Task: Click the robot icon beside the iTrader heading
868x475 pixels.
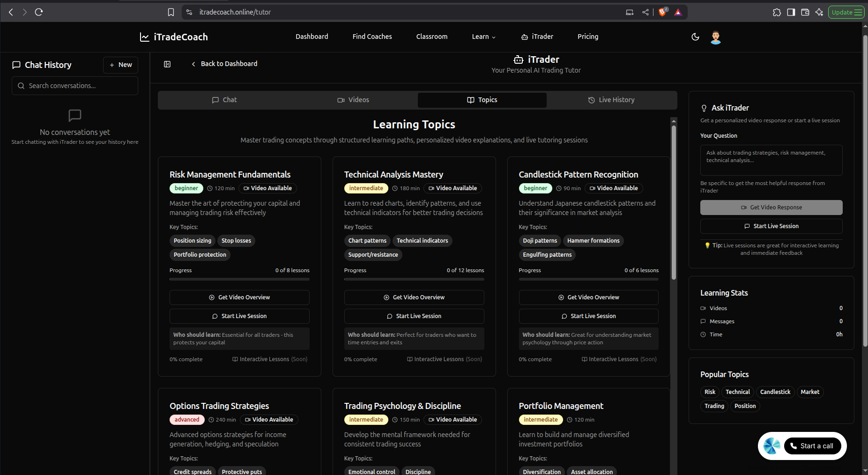Action: (x=519, y=59)
